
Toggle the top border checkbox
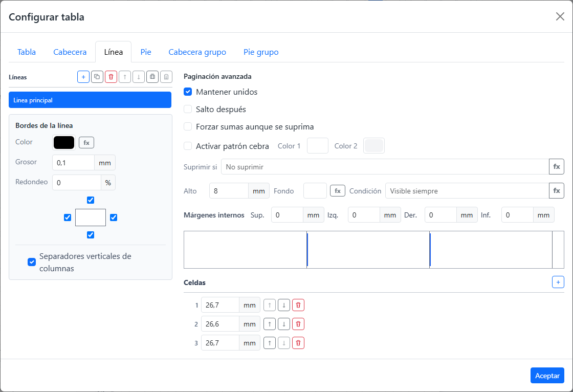pos(91,200)
